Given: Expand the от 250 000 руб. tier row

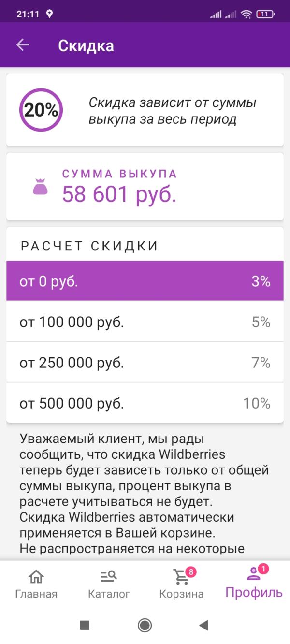Looking at the screenshot, I should pyautogui.click(x=145, y=363).
